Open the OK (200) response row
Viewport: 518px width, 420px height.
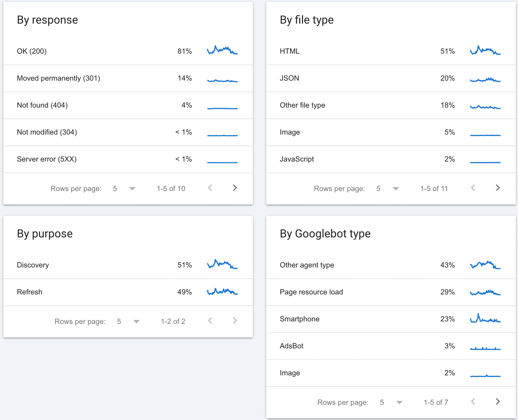coord(128,51)
